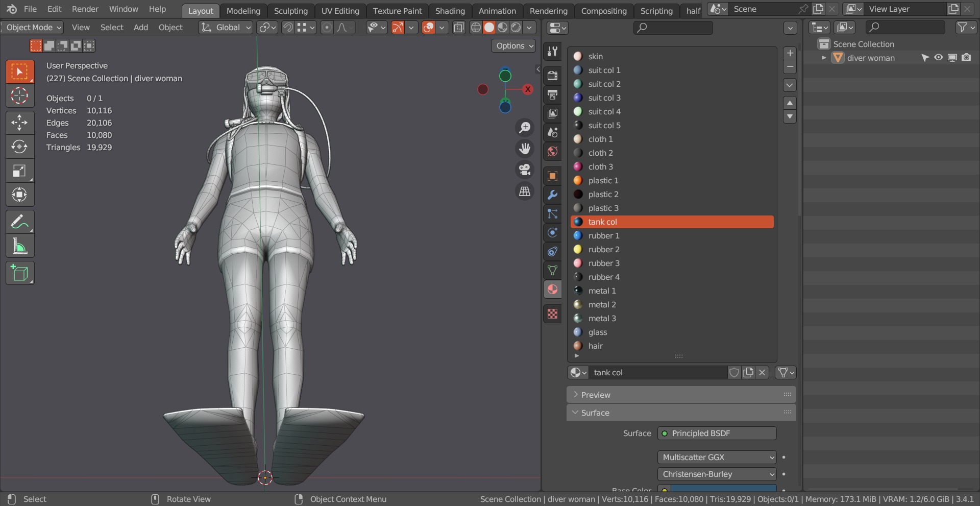Toggle fake user shield for tank col
The image size is (980, 506).
734,373
